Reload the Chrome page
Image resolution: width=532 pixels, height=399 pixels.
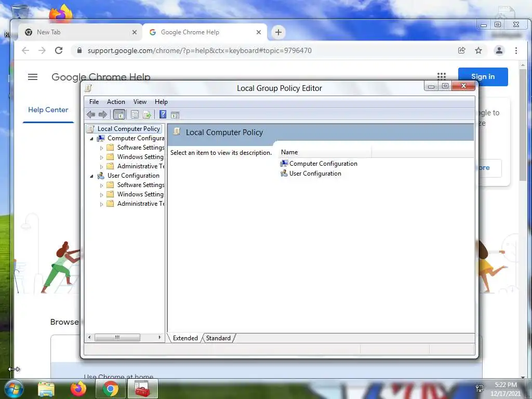coord(59,50)
